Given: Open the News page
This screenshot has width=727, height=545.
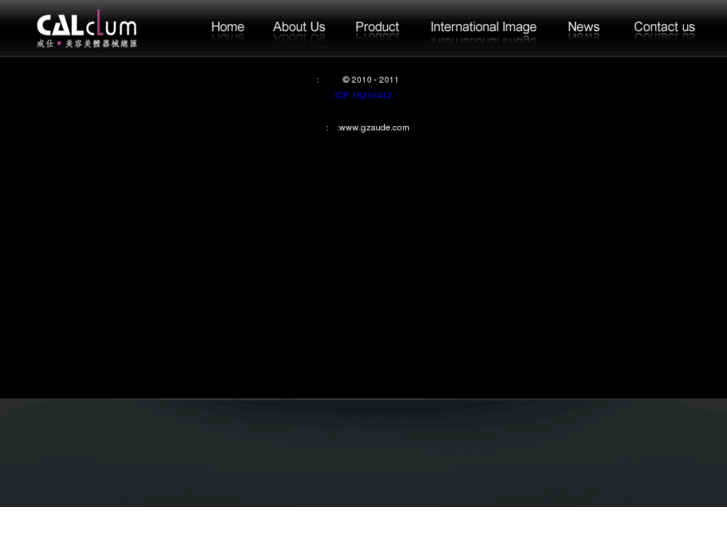Looking at the screenshot, I should pos(584,27).
